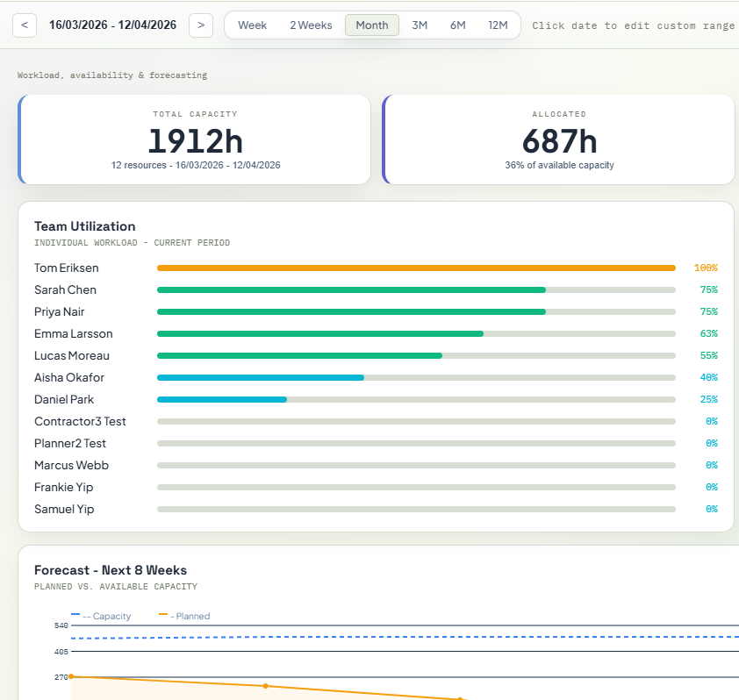Select Sarah Chen in the Team Utilization list
The height and width of the screenshot is (700, 739).
coord(67,289)
